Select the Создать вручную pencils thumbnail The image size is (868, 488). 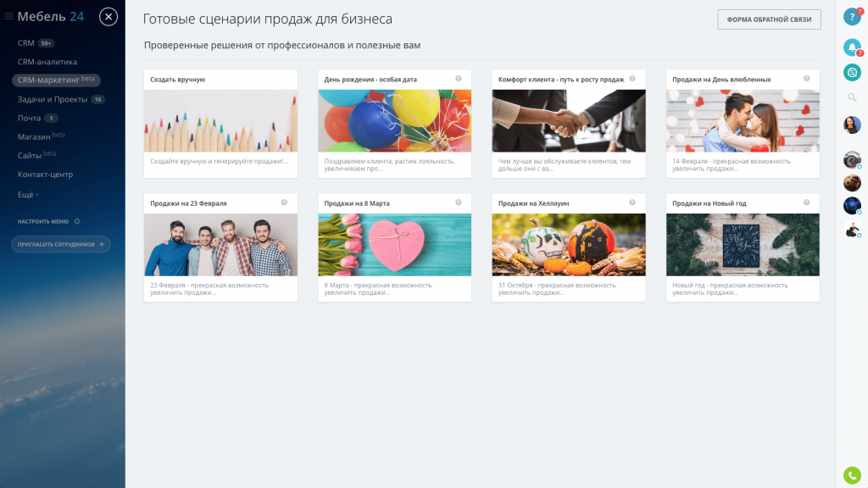(220, 120)
